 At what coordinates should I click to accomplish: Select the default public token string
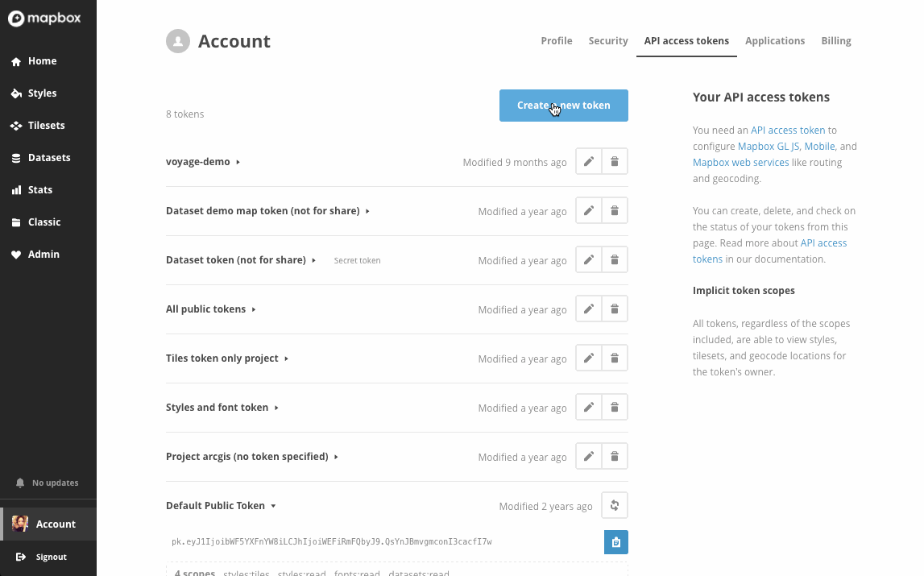(x=332, y=542)
